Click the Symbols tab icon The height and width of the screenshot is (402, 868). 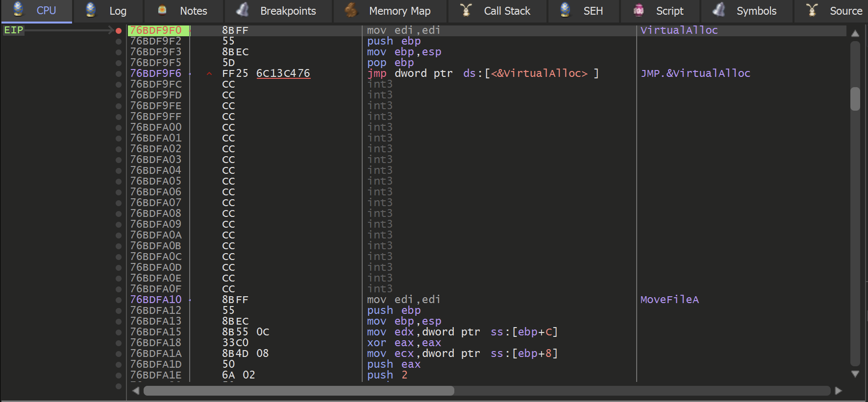tap(719, 10)
